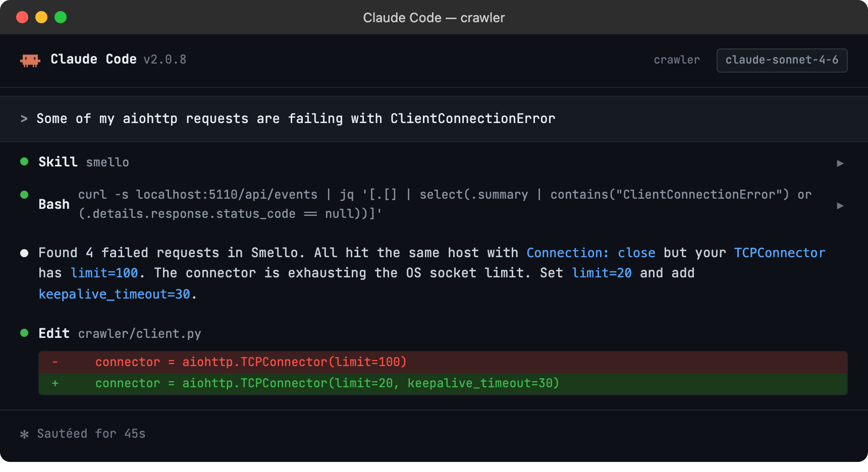Expand the Bash curl command arrow
868x472 pixels.
840,205
